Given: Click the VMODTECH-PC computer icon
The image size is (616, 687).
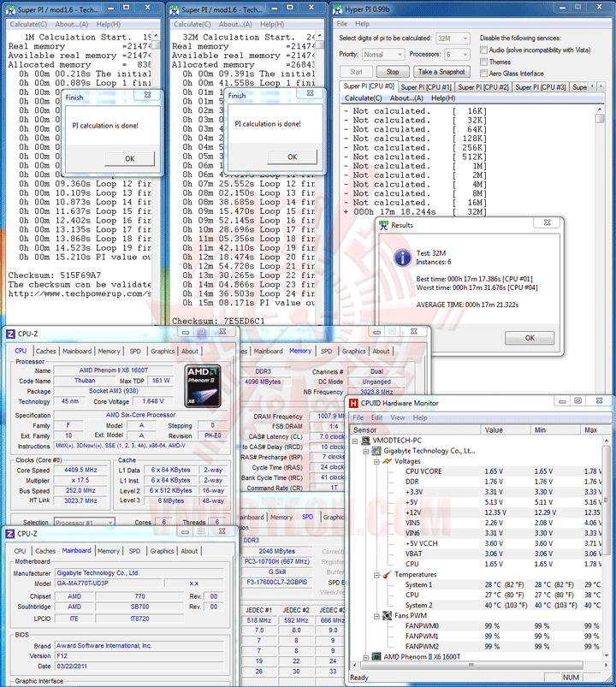Looking at the screenshot, I should [366, 441].
